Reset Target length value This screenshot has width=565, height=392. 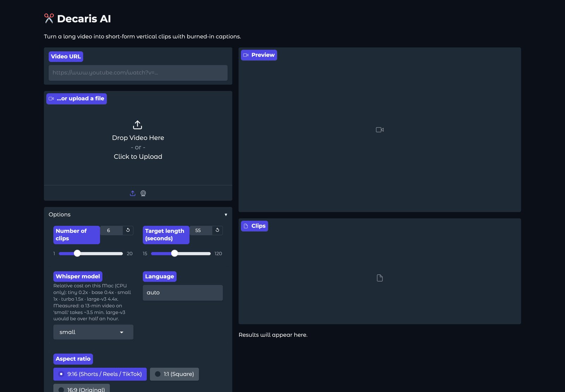(x=217, y=230)
